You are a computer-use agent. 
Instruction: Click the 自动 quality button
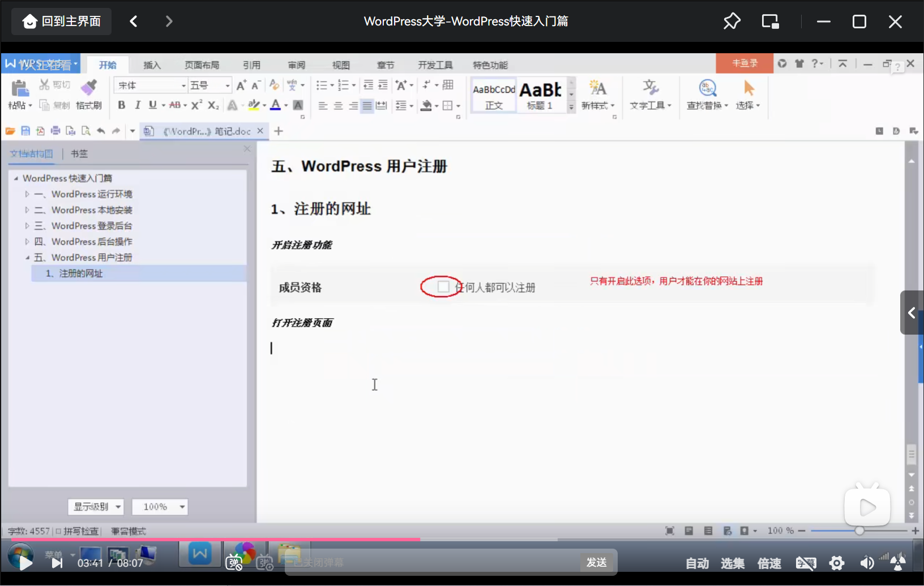coord(697,563)
